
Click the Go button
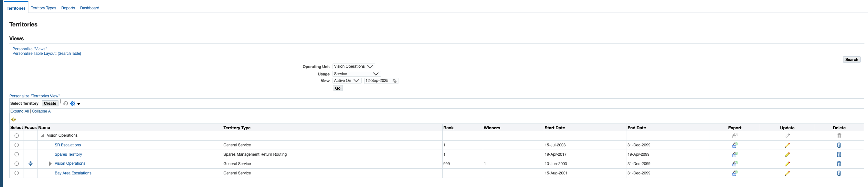[x=338, y=88]
